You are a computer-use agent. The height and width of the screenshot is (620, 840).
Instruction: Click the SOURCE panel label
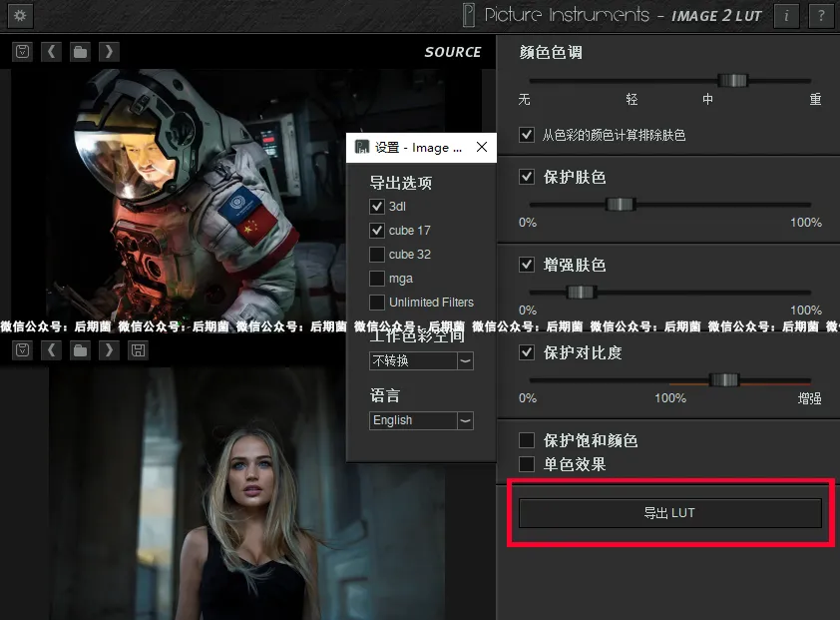[453, 52]
